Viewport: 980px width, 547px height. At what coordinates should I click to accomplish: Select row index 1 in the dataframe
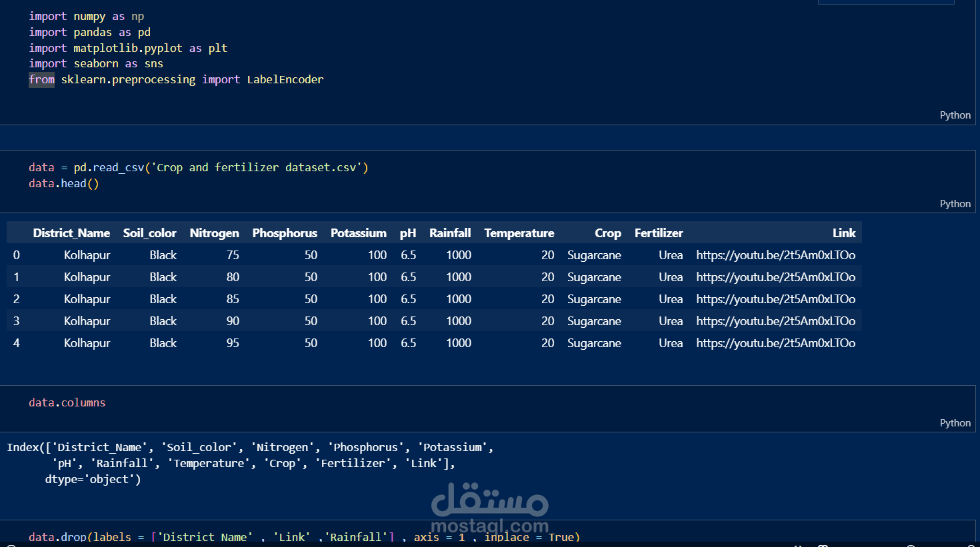[x=17, y=277]
